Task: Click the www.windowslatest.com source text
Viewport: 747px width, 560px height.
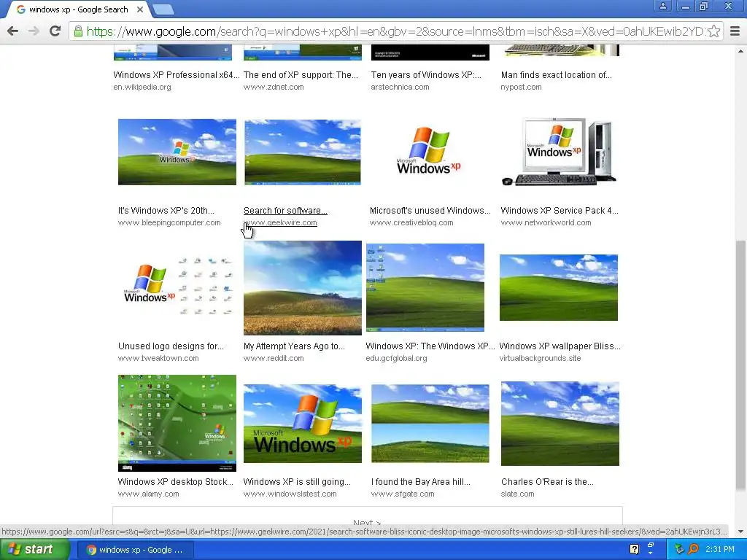Action: [x=290, y=494]
